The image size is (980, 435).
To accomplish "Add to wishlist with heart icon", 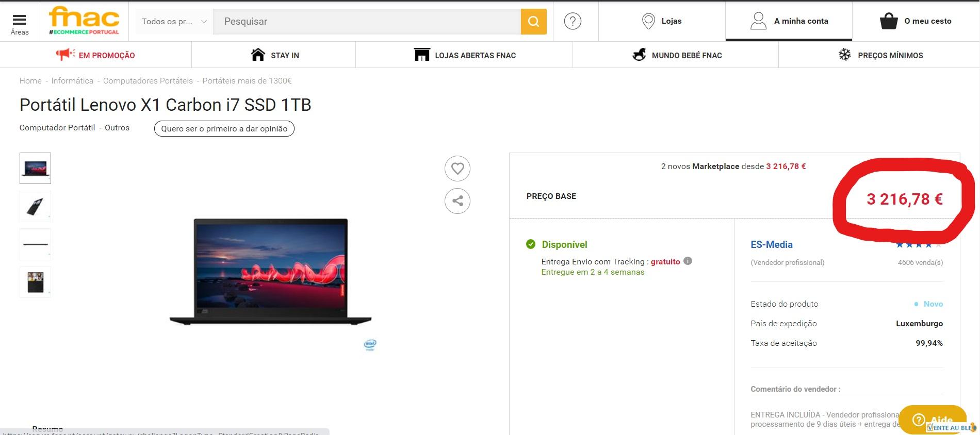I will [x=458, y=169].
